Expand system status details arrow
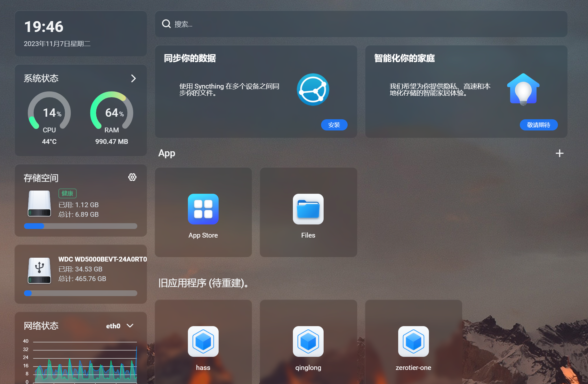Screen dimensions: 588x384 [x=133, y=78]
